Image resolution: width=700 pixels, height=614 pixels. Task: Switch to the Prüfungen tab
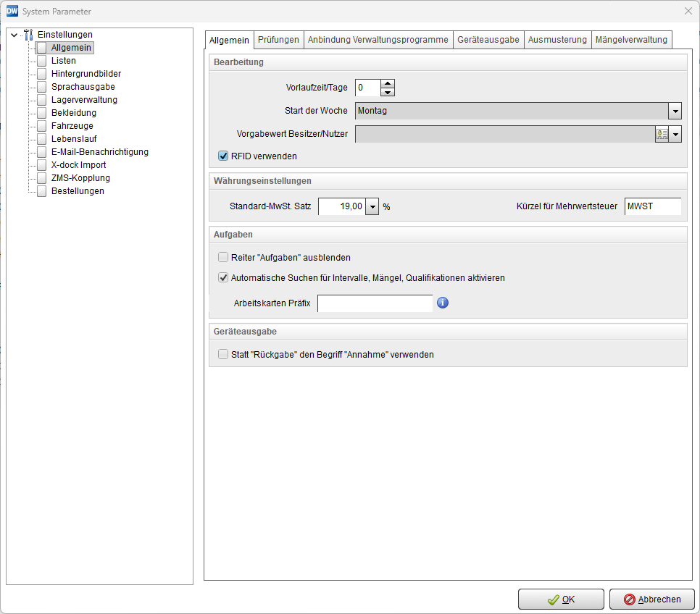[x=278, y=40]
